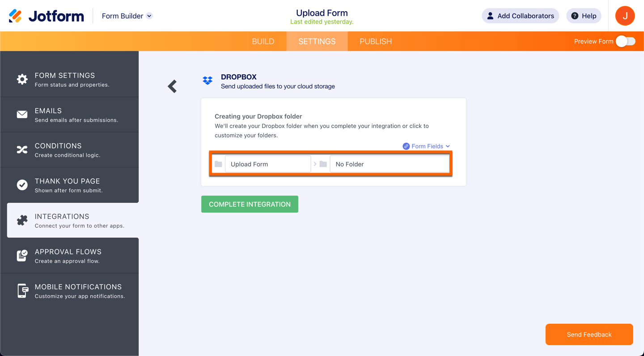Click the Emails envelope icon

pyautogui.click(x=22, y=114)
